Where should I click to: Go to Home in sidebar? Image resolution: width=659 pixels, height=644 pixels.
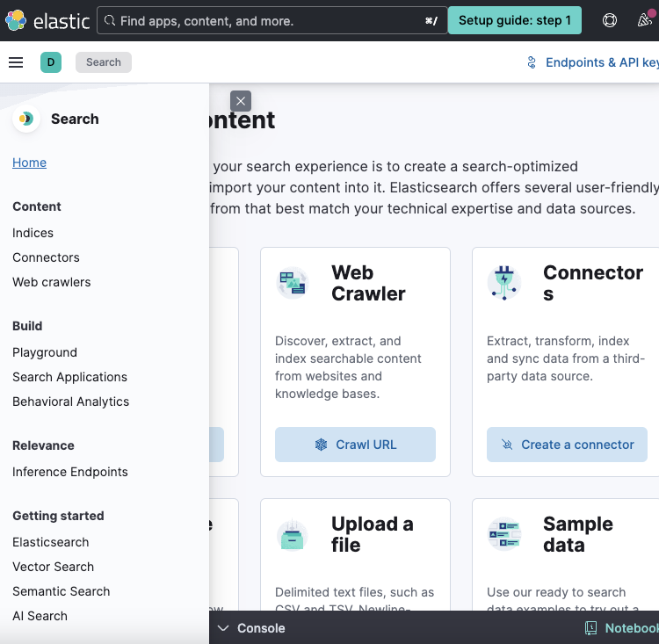(x=29, y=163)
